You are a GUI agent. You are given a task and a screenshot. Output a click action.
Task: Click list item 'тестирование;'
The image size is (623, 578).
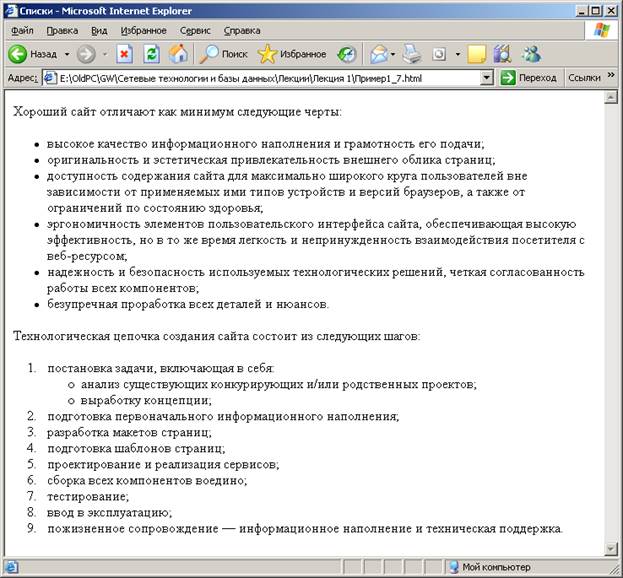coord(88,497)
